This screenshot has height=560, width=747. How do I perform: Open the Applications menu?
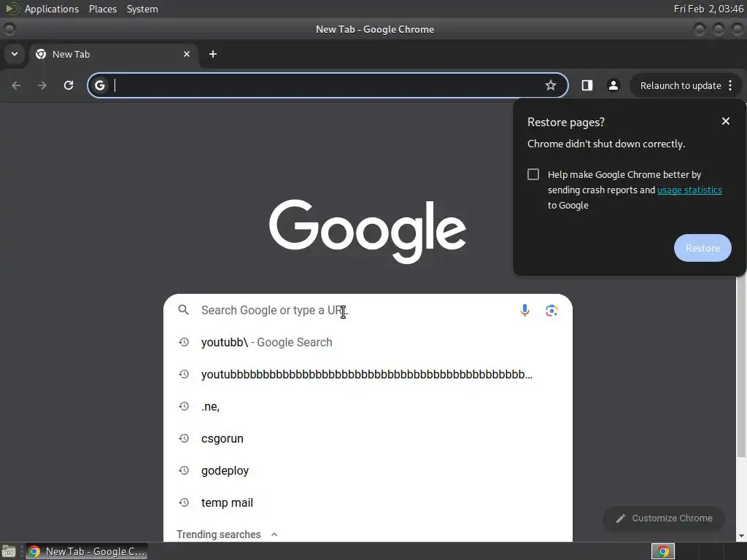pyautogui.click(x=52, y=9)
